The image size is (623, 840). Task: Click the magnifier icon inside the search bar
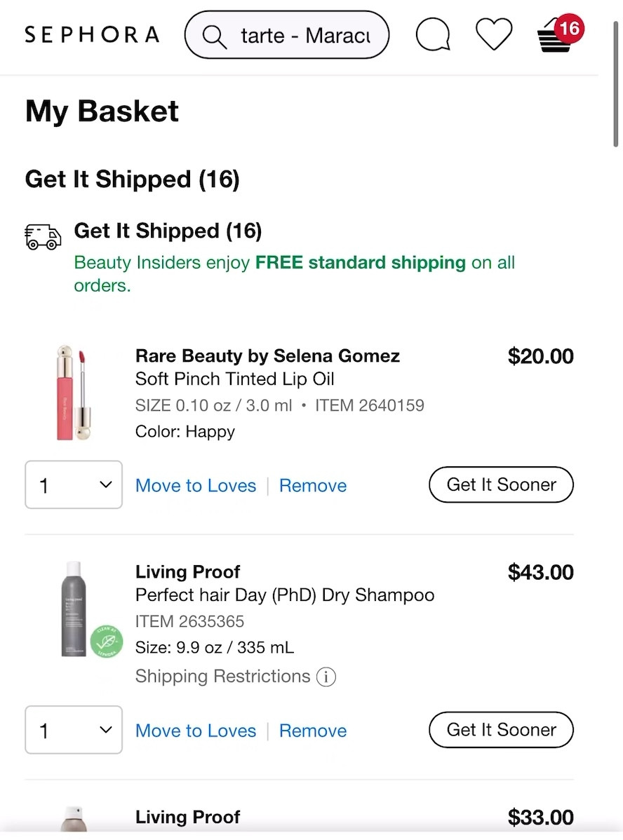click(x=213, y=35)
